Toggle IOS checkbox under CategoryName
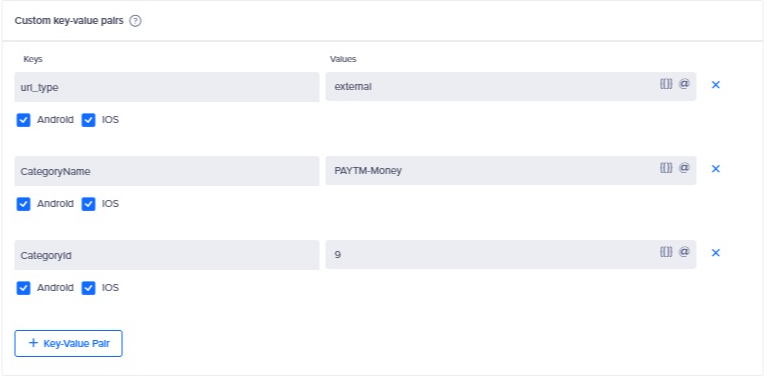The width and height of the screenshot is (768, 380). click(x=88, y=204)
